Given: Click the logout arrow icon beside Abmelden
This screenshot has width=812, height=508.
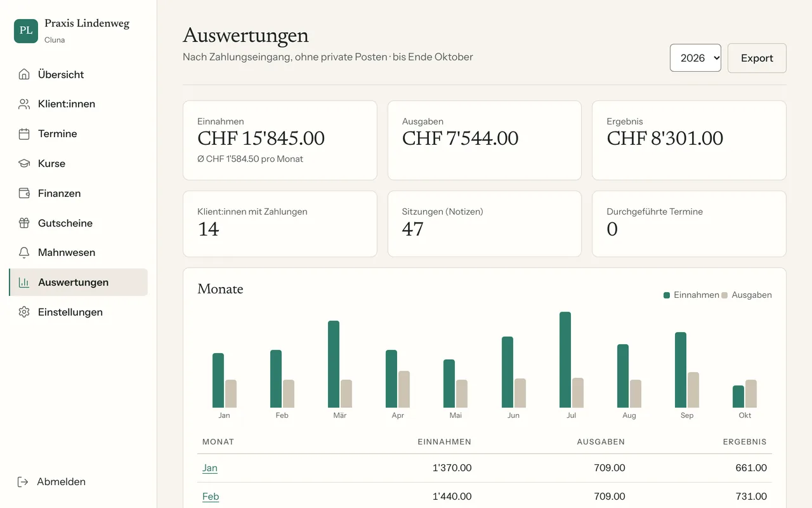Looking at the screenshot, I should click(23, 482).
